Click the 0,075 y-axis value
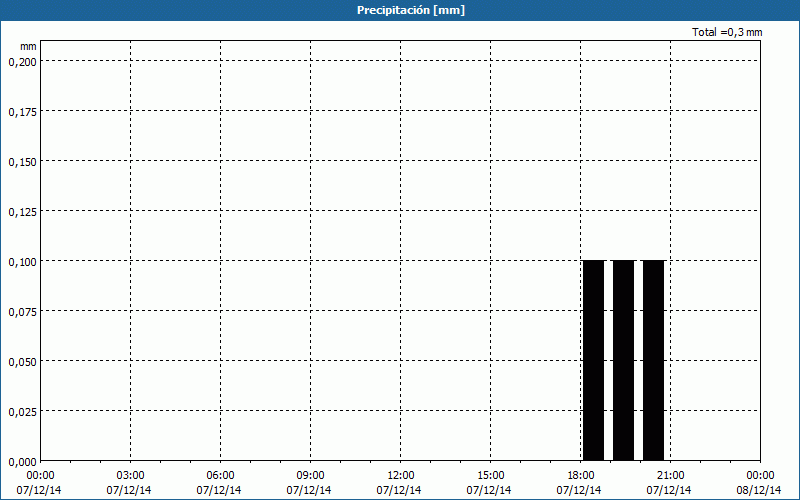800x500 pixels. [x=22, y=312]
